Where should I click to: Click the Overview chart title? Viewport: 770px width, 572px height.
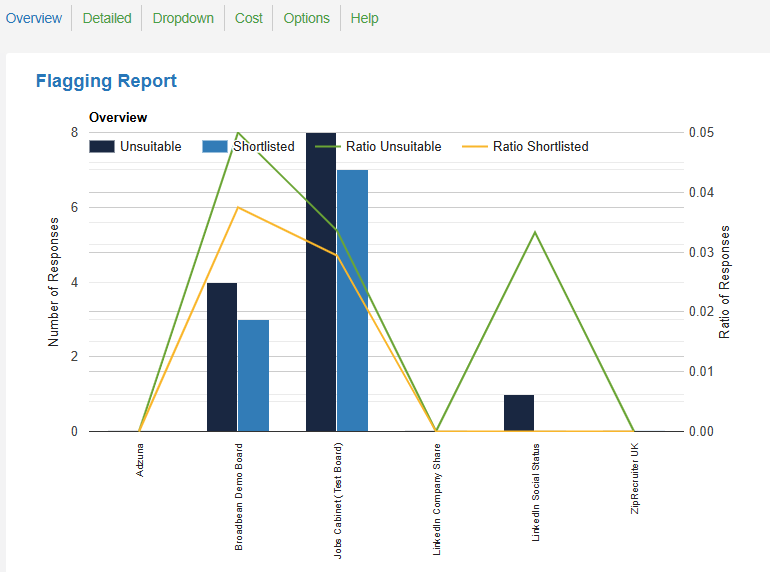click(118, 117)
